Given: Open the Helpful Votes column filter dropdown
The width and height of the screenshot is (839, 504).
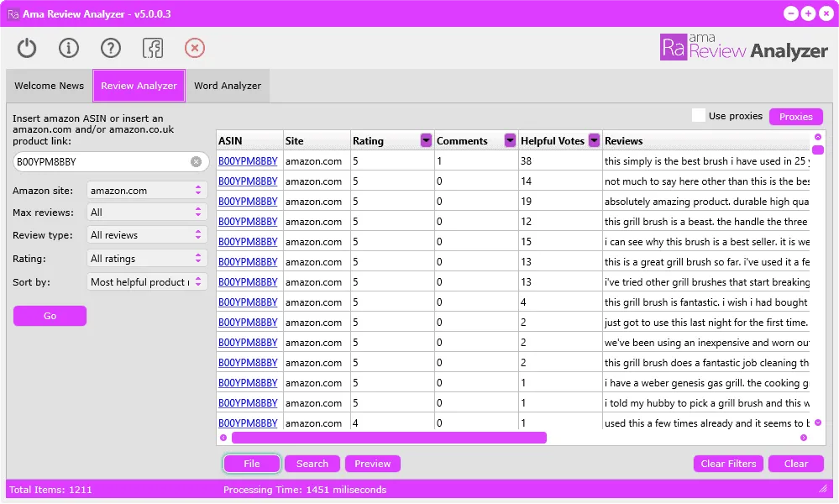Looking at the screenshot, I should pyautogui.click(x=594, y=140).
